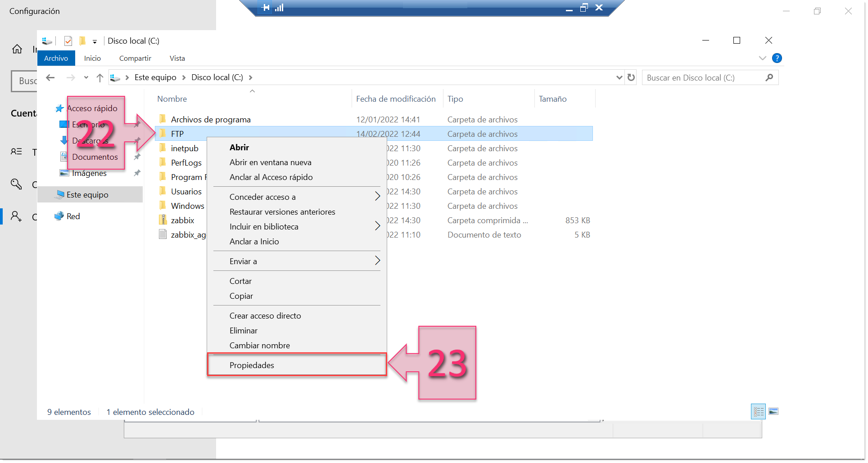Open the recent locations dropdown next to forward arrow

pos(86,77)
